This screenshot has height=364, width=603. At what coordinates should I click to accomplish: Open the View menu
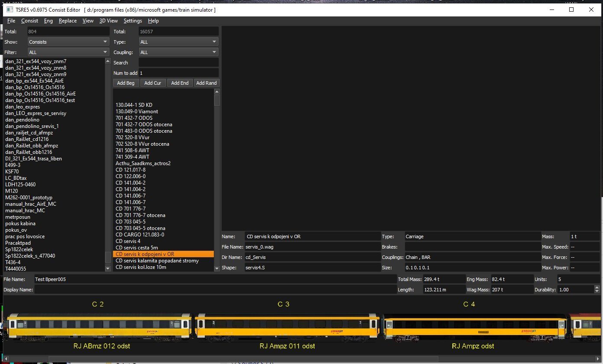tap(88, 21)
